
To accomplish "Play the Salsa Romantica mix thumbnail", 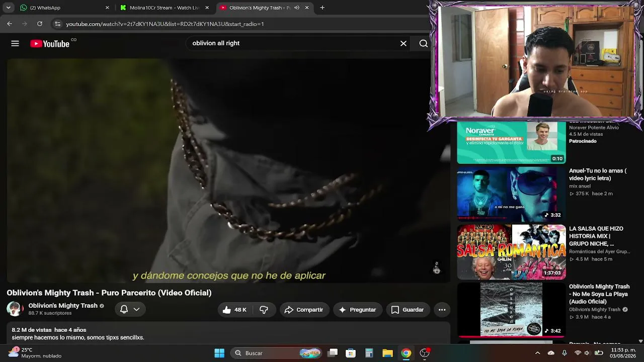I will click(511, 252).
